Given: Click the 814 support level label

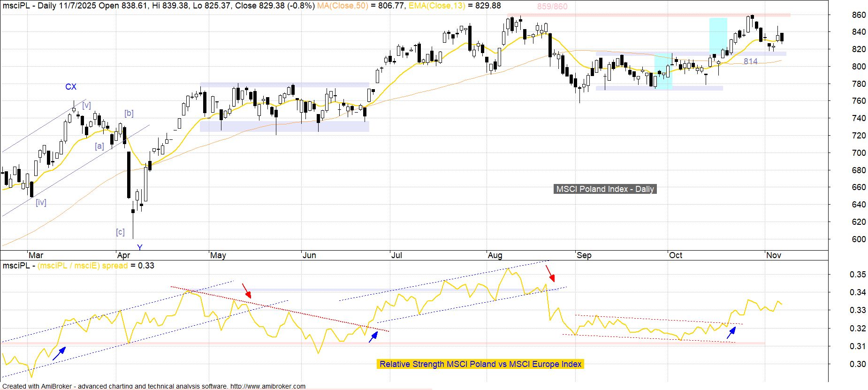Looking at the screenshot, I should (750, 61).
